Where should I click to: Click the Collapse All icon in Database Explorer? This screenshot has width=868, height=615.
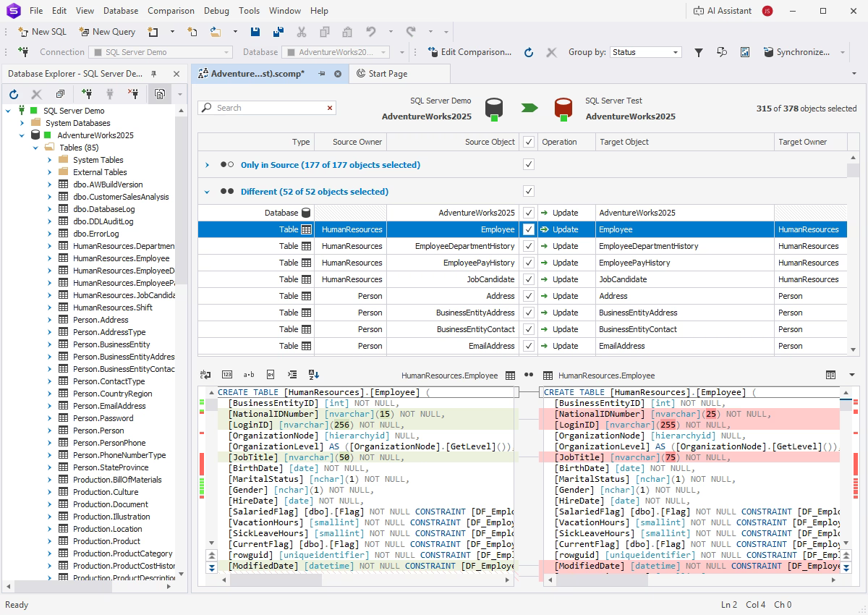click(60, 94)
